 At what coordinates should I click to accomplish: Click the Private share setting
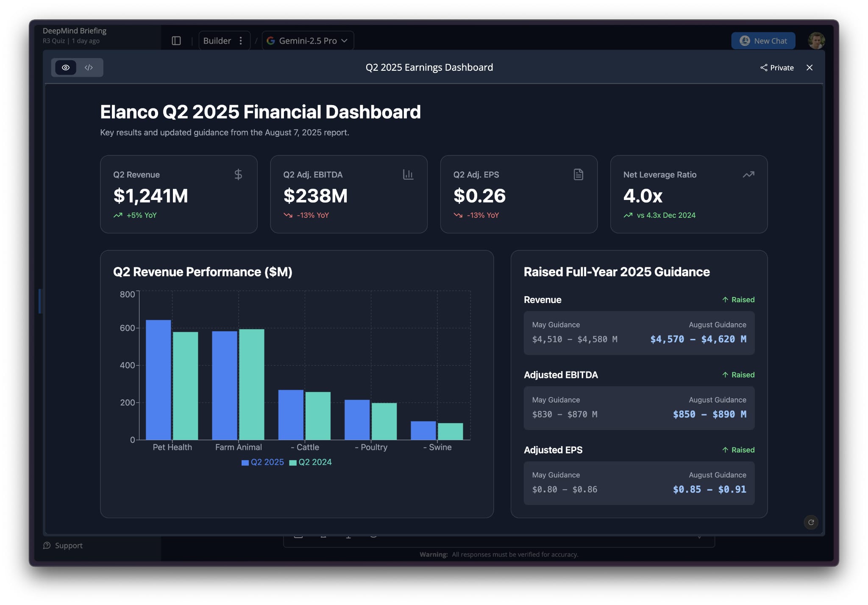pos(777,67)
